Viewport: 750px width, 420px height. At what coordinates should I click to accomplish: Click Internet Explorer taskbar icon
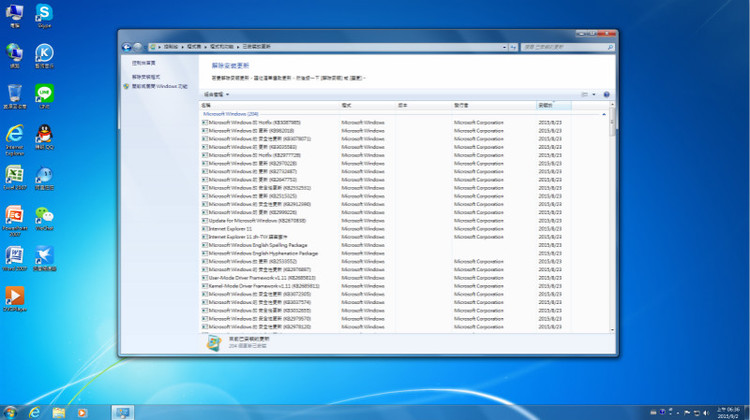[x=35, y=411]
